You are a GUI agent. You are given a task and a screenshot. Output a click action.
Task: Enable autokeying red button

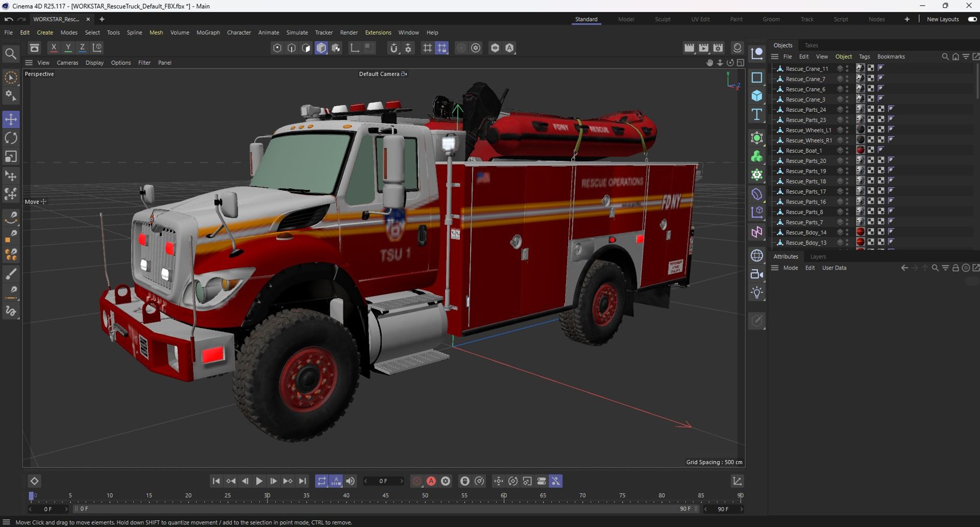coord(431,481)
